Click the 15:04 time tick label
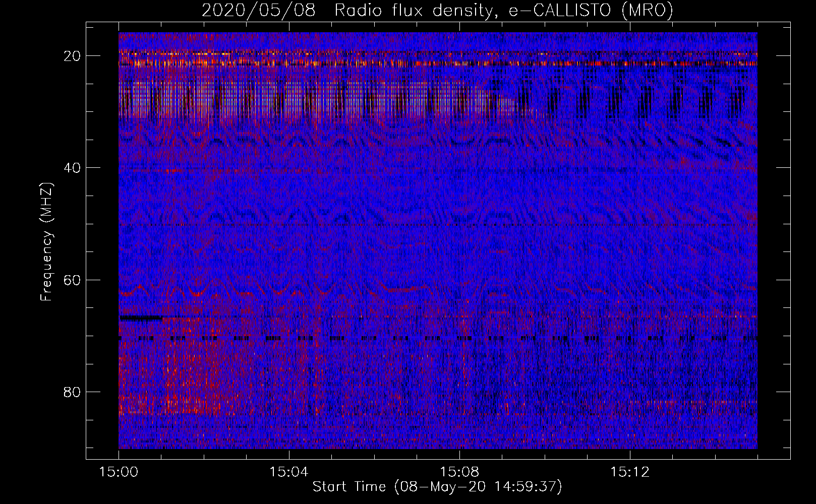Image resolution: width=816 pixels, height=504 pixels. pos(289,472)
